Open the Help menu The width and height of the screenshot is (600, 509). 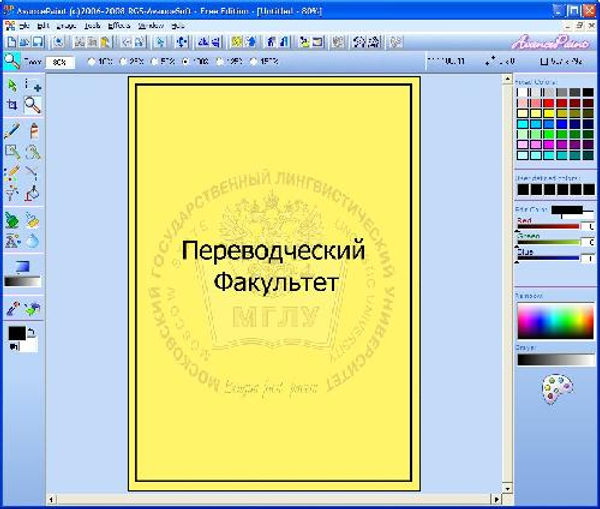pyautogui.click(x=178, y=26)
